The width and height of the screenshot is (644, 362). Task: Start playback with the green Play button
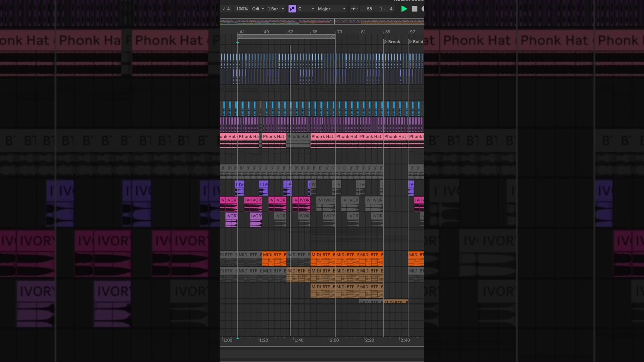point(404,9)
